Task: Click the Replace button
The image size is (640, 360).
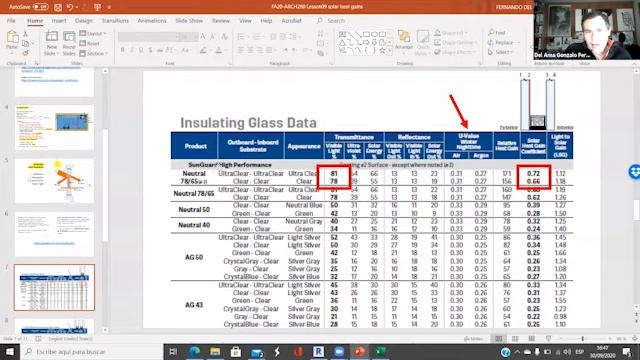Action: pos(504,42)
